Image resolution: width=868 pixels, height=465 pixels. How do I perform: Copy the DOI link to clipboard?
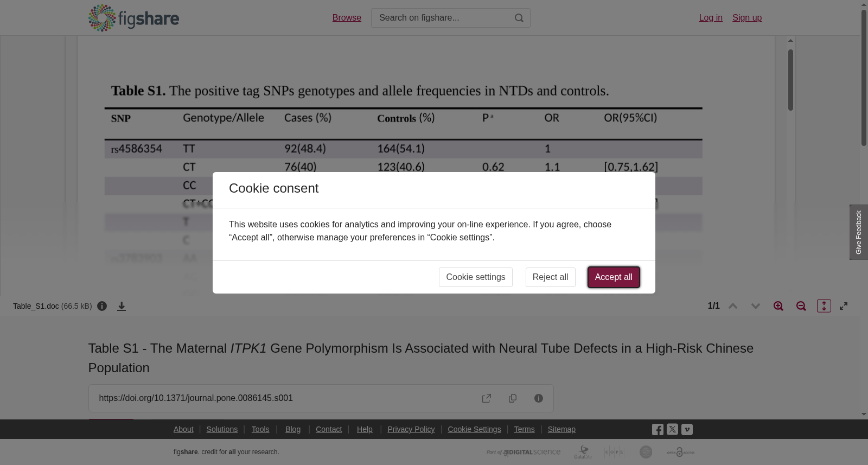pos(513,398)
